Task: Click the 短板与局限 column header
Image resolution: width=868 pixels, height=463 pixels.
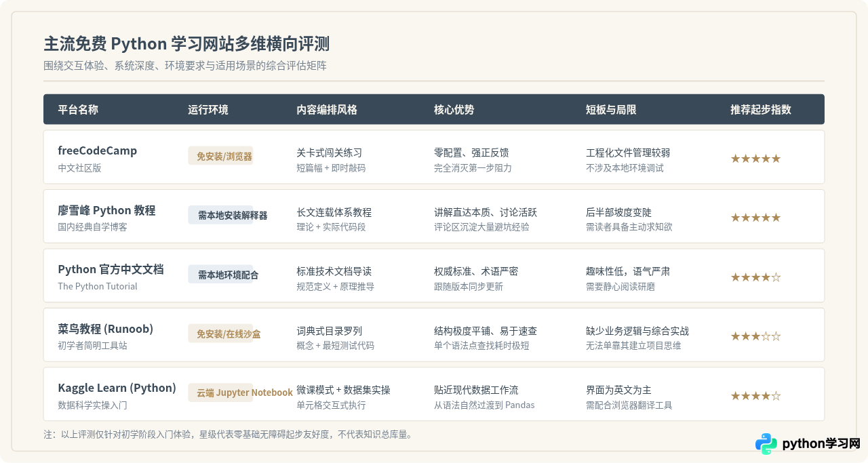Action: point(611,110)
